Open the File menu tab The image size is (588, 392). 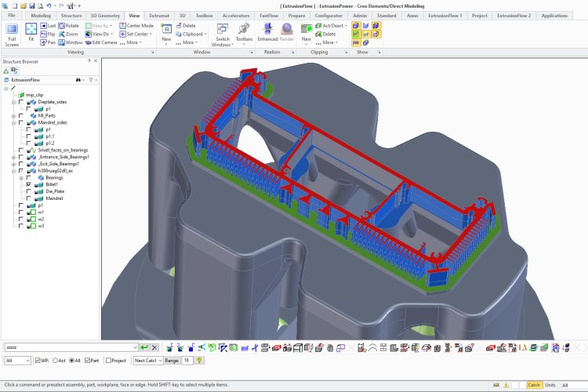[x=12, y=16]
